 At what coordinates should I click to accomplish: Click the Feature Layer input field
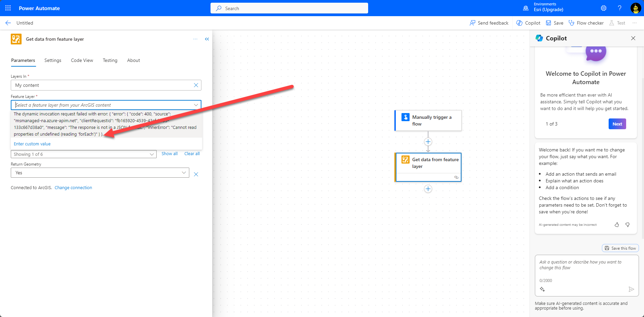pos(106,105)
